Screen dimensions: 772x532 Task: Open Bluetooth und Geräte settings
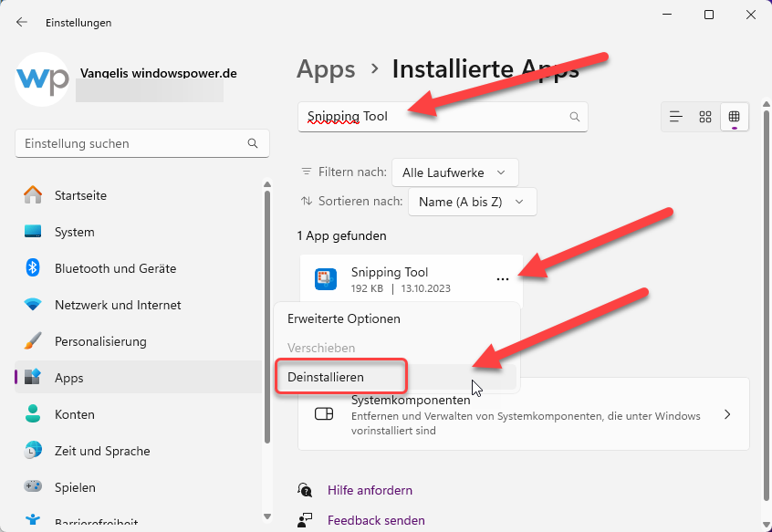[139, 267]
